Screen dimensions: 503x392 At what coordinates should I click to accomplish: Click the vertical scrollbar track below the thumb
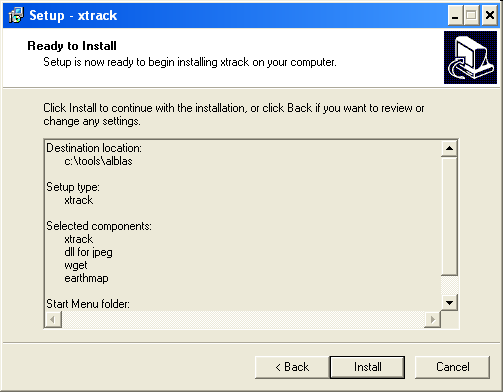[x=449, y=285]
